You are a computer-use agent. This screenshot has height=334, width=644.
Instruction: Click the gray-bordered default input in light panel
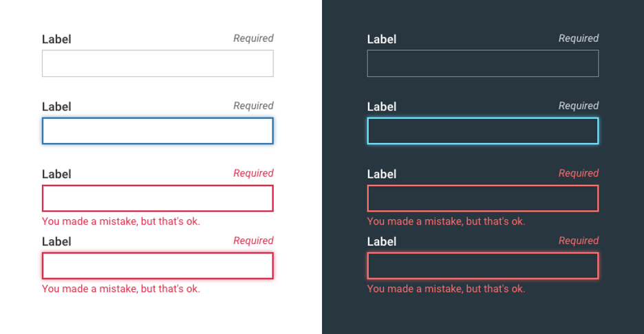pos(158,63)
